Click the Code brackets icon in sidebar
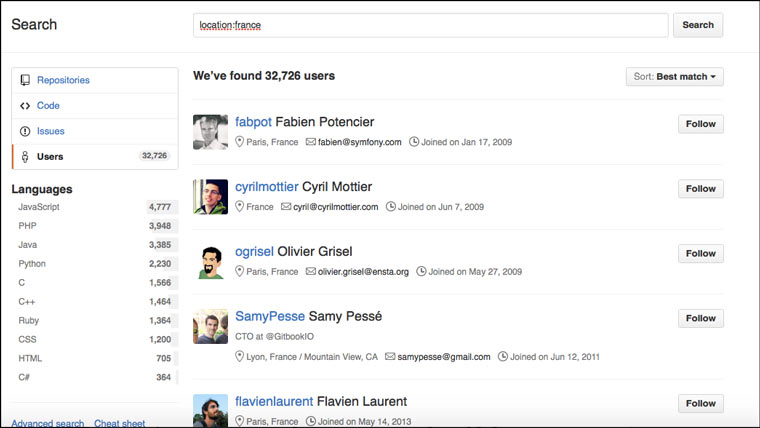The height and width of the screenshot is (428, 760). click(x=25, y=106)
